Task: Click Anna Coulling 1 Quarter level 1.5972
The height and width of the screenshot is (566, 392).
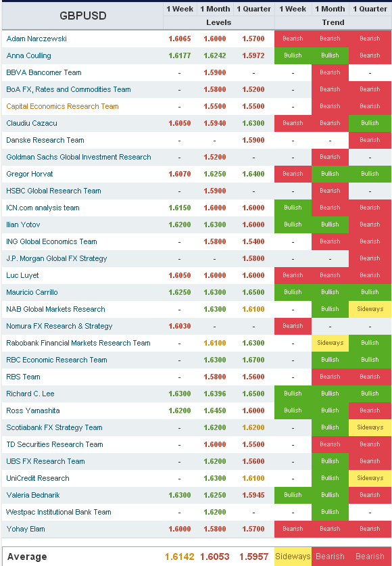Action: click(253, 55)
